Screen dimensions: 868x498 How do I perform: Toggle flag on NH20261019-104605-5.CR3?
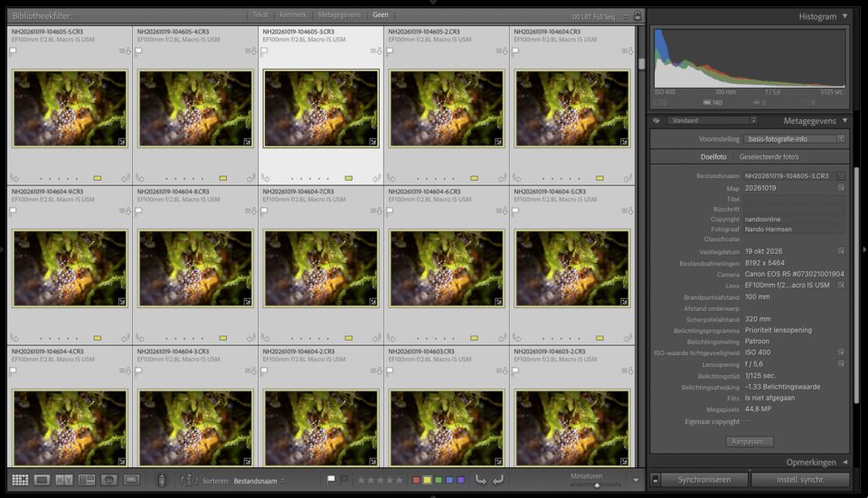[x=13, y=51]
